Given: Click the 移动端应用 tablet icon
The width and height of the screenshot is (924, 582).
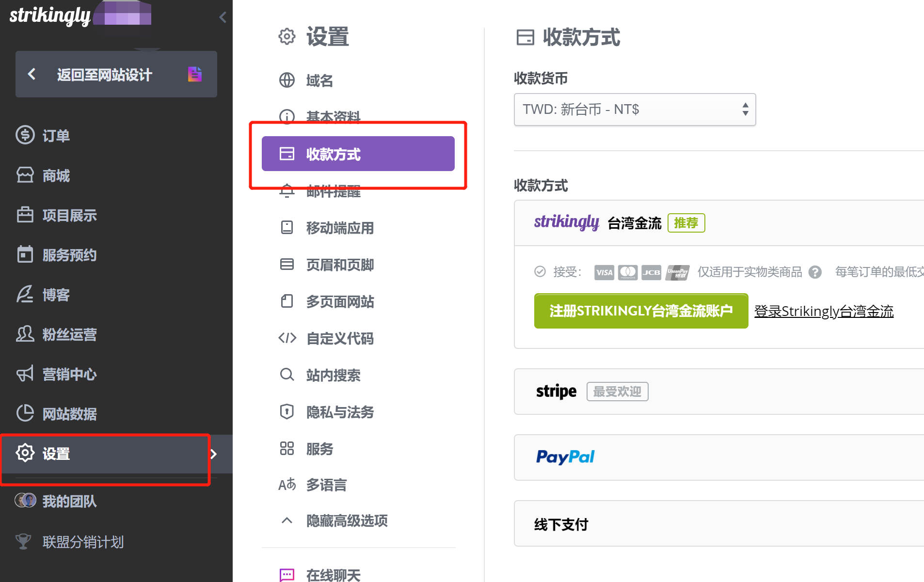Looking at the screenshot, I should (287, 227).
